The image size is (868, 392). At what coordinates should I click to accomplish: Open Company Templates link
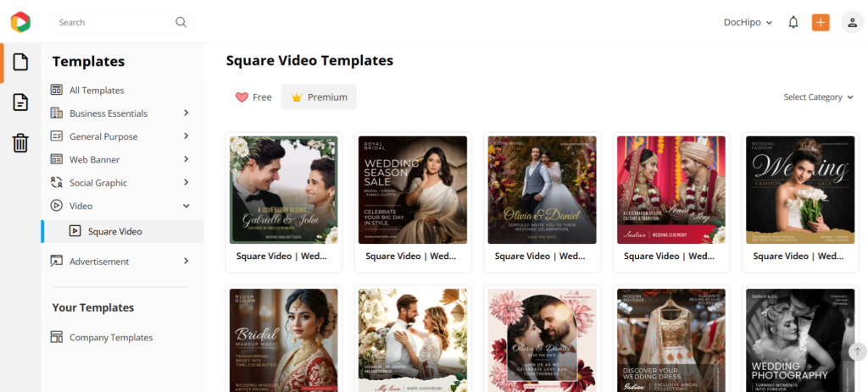(x=111, y=337)
